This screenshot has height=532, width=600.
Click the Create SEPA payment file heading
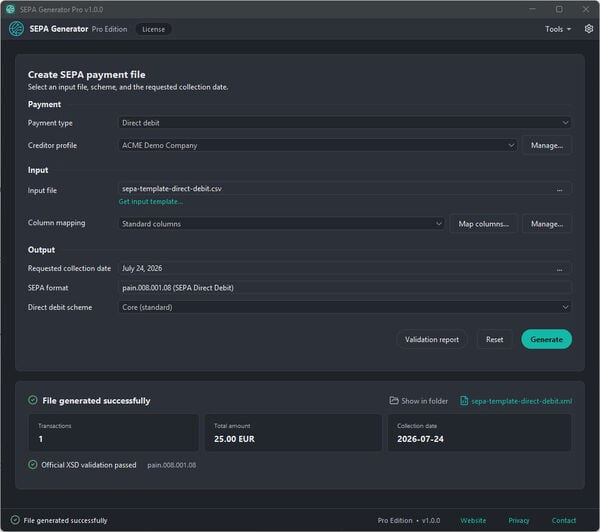(86, 75)
